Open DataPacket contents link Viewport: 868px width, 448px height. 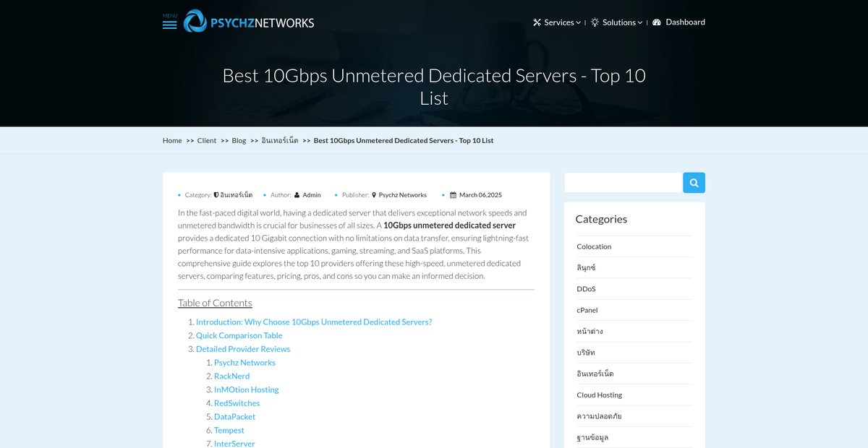pyautogui.click(x=234, y=417)
